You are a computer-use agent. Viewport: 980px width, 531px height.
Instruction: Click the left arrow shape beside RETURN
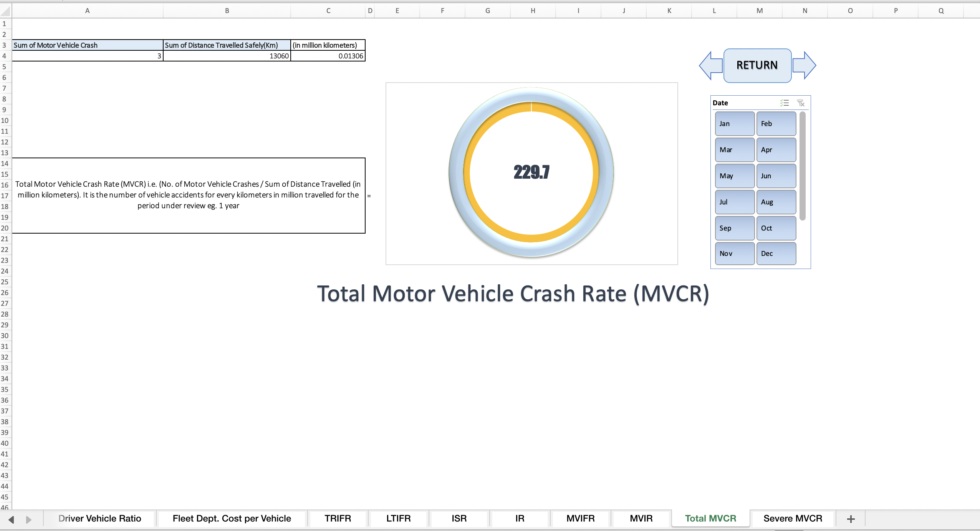point(711,66)
